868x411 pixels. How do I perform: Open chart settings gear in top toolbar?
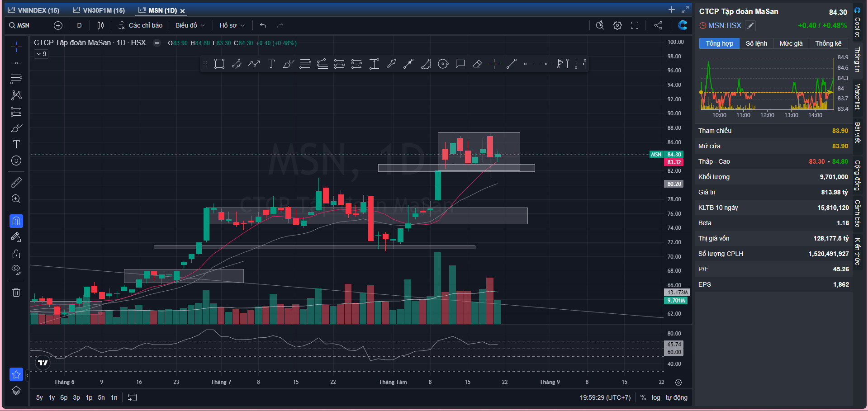pos(617,25)
